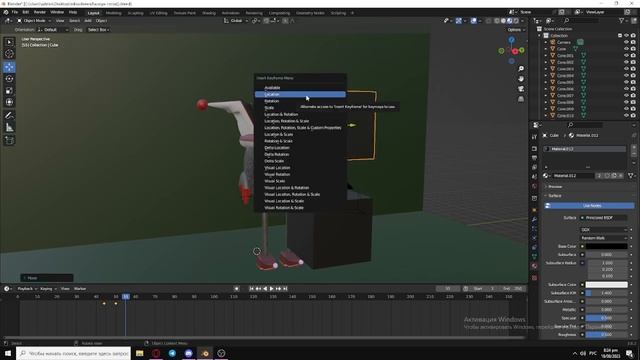
Task: Open the Modifiers properties tab
Action: 535,220
